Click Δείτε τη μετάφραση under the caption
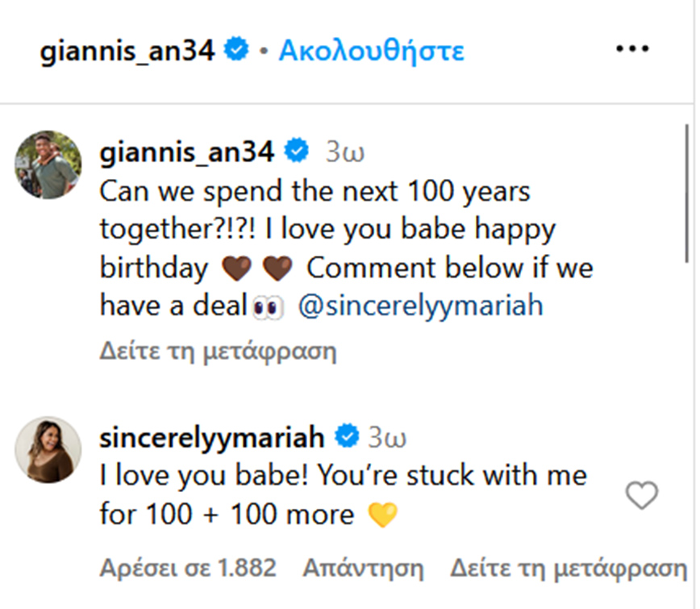 coord(218,352)
